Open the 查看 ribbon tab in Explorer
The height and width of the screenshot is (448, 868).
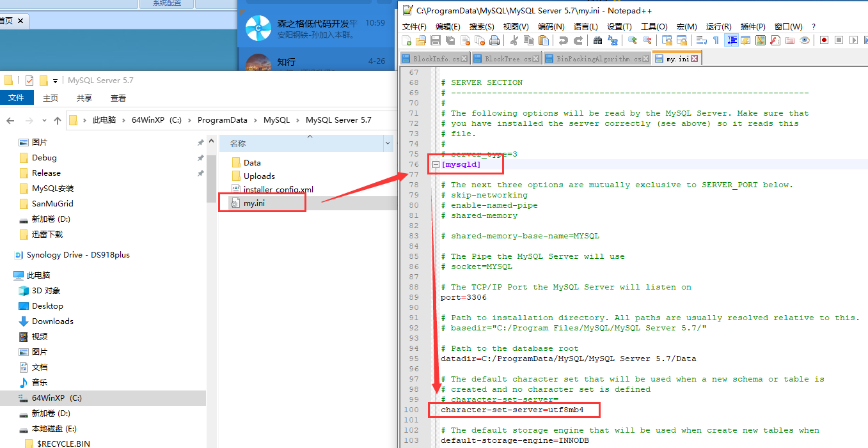[118, 98]
